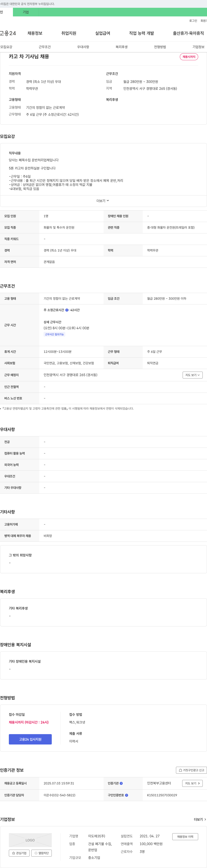Image resolution: width=207 pixels, height=868 pixels.
Task: Jump to 기업정보 section tab
Action: (x=198, y=47)
